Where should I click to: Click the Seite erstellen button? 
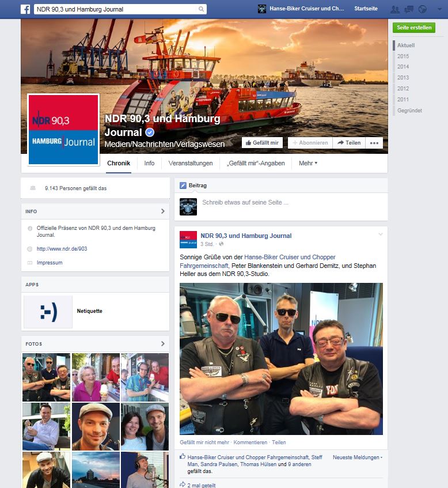[414, 28]
